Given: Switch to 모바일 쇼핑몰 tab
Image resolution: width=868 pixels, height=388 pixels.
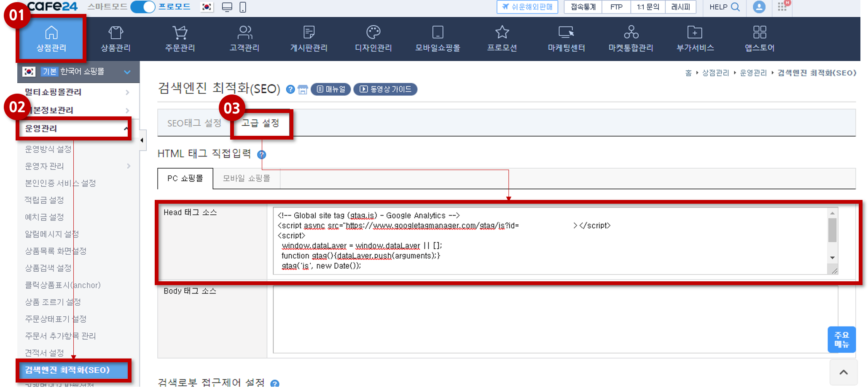Looking at the screenshot, I should [x=247, y=178].
